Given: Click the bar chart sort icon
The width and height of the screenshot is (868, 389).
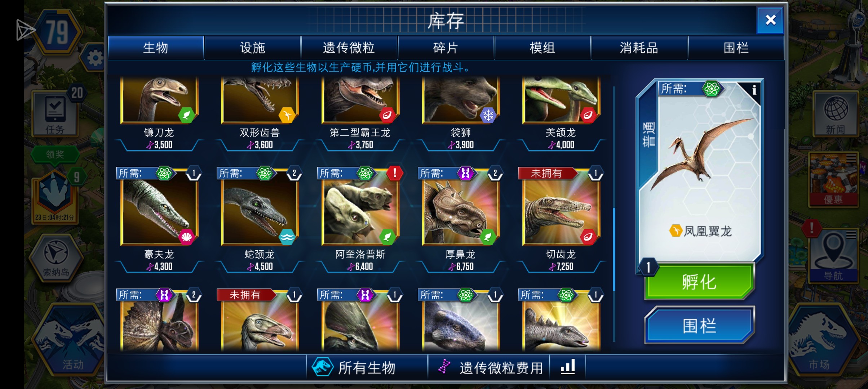Looking at the screenshot, I should click(x=568, y=367).
